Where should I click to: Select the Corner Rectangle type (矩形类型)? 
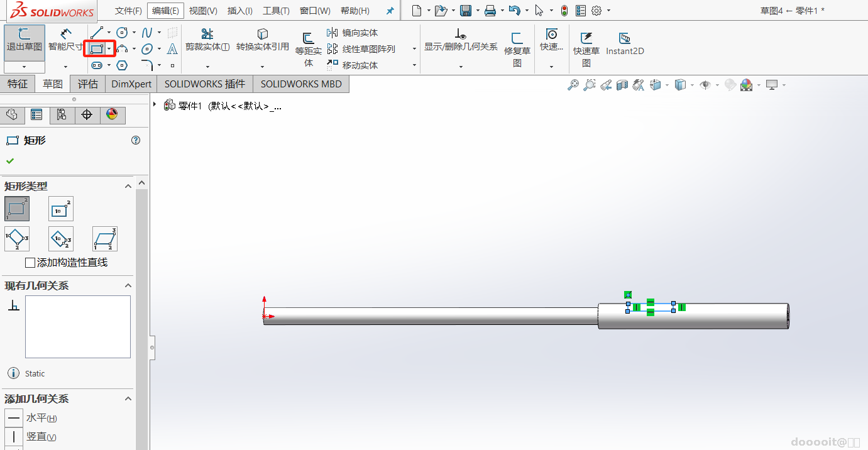click(x=17, y=209)
